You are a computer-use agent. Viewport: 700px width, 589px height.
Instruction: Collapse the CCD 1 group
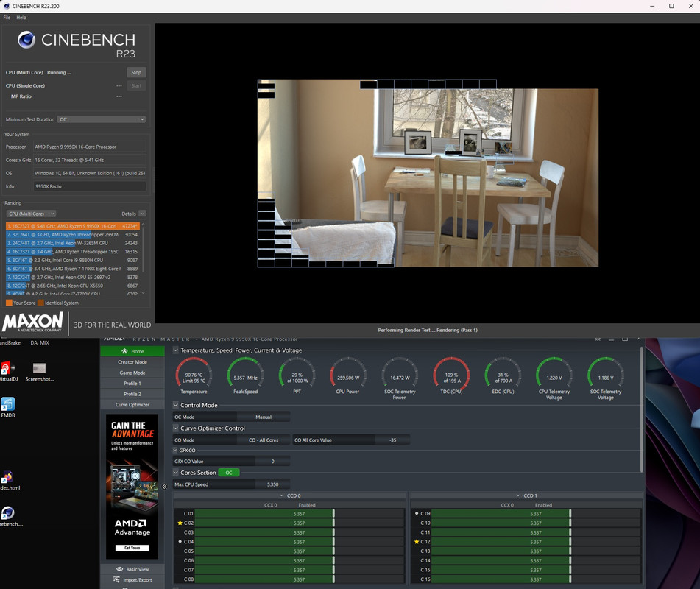[x=518, y=495]
